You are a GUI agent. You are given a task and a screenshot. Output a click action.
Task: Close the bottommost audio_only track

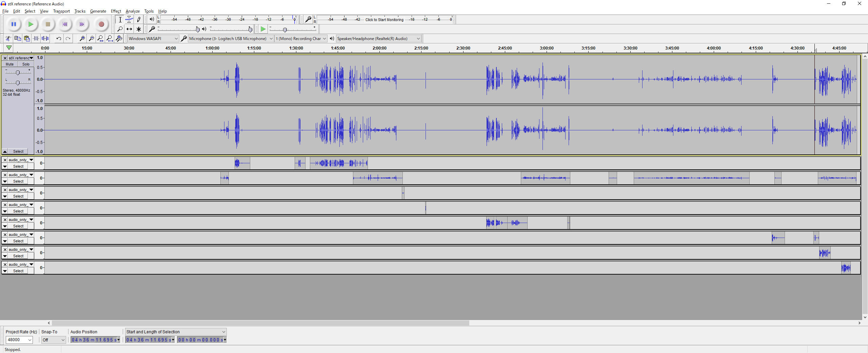[x=5, y=264]
